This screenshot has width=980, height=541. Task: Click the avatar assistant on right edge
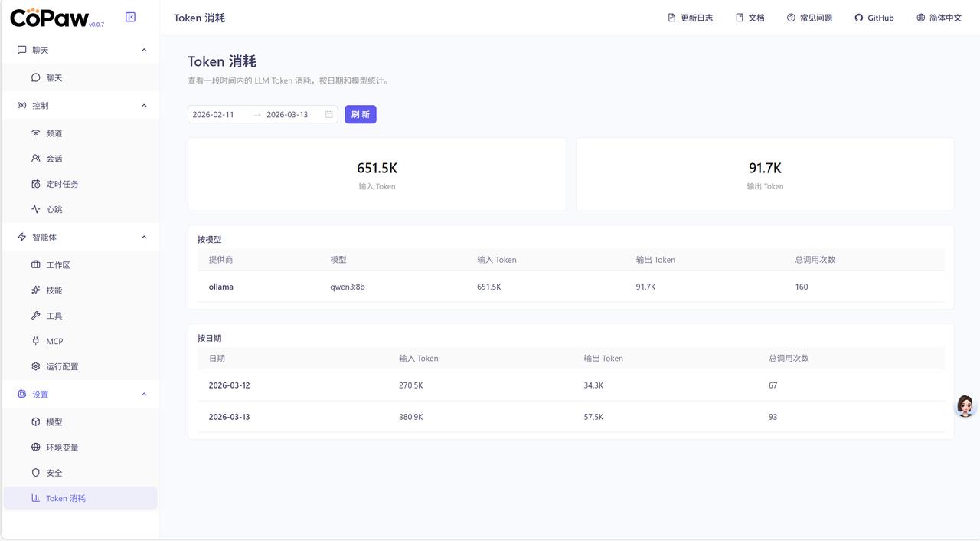[965, 406]
